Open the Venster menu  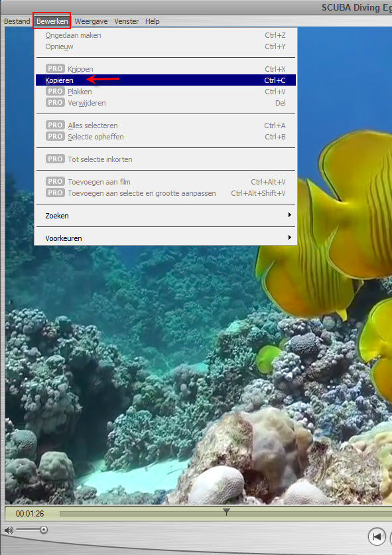click(x=126, y=21)
